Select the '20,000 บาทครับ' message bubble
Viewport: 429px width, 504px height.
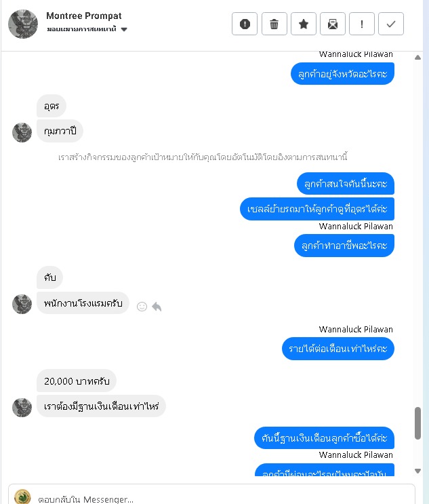click(x=77, y=381)
